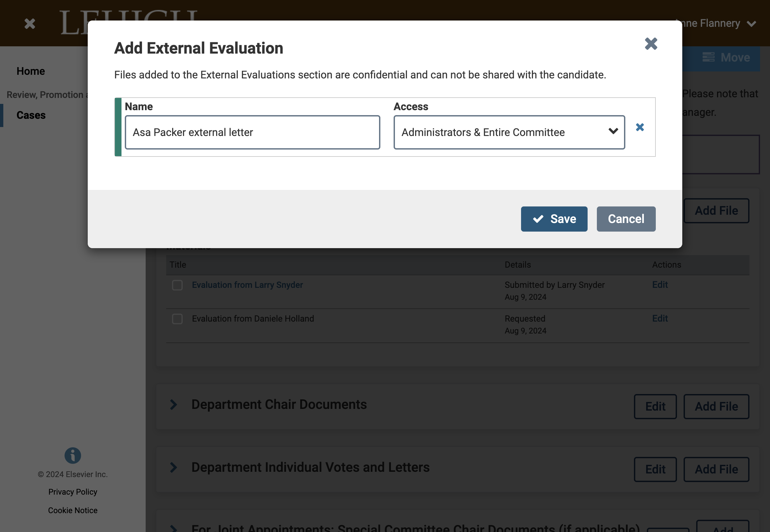The height and width of the screenshot is (532, 770).
Task: Click the sidebar close X icon
Action: pyautogui.click(x=30, y=23)
